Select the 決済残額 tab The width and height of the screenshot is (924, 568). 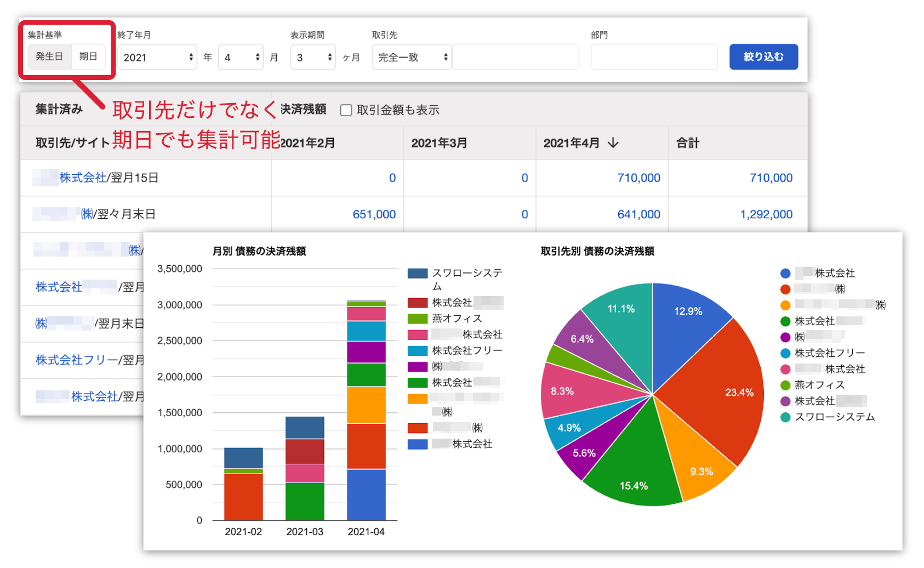pos(304,109)
